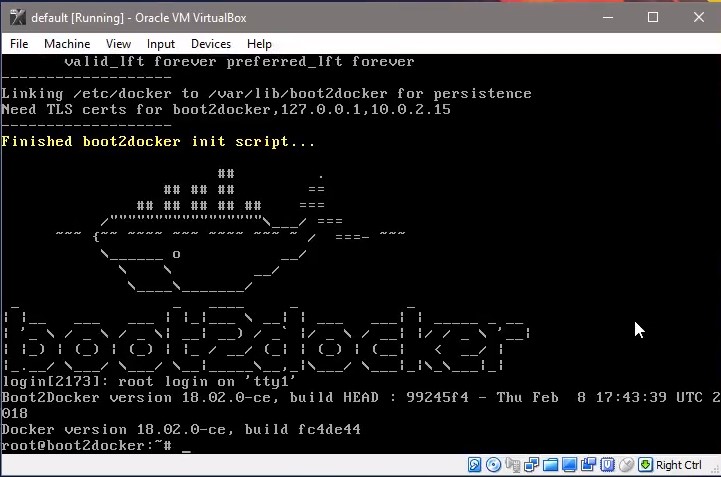Viewport: 721px width, 477px height.
Task: Open the Input menu
Action: pyautogui.click(x=161, y=44)
